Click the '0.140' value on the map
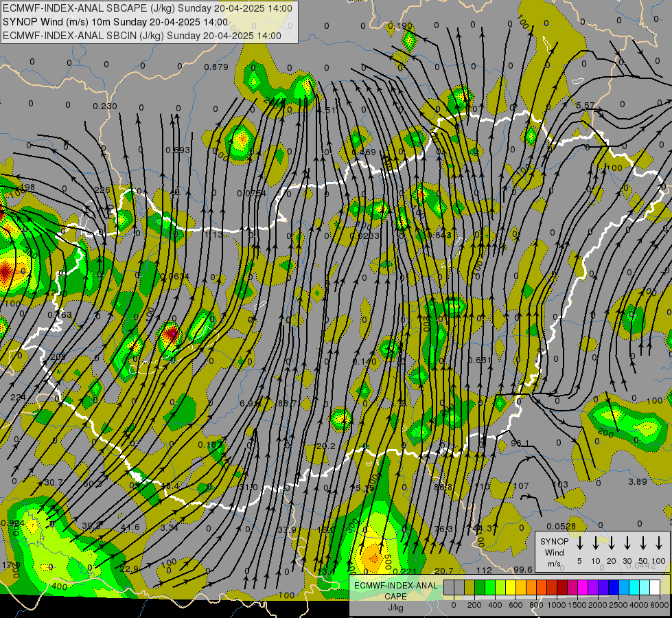The image size is (672, 618). point(364,362)
